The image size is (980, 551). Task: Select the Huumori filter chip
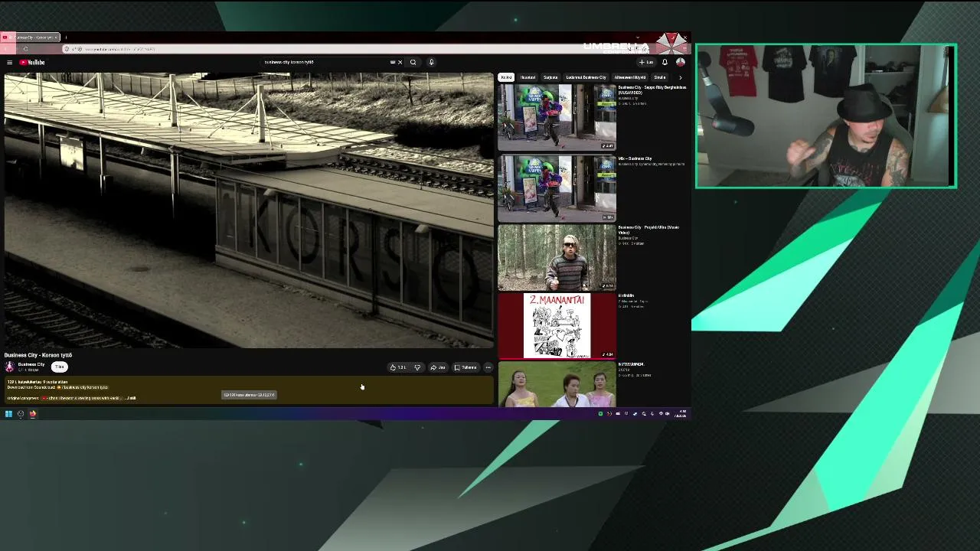[x=528, y=77]
